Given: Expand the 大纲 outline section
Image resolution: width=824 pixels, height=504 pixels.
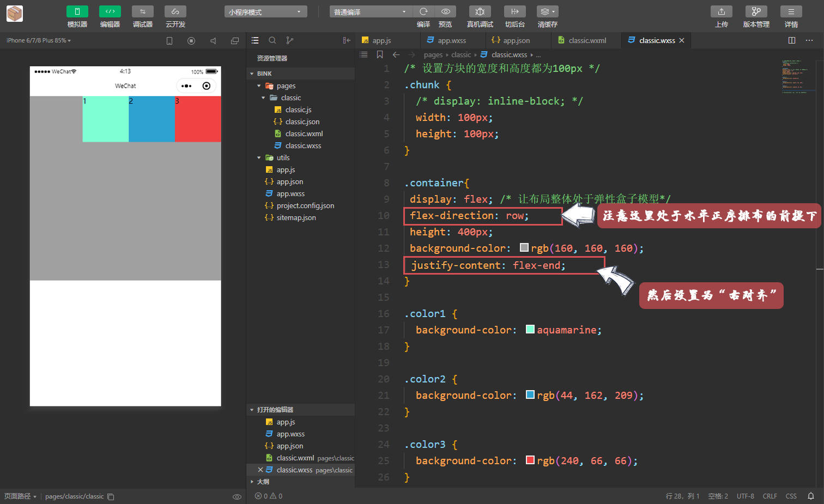Looking at the screenshot, I should click(300, 482).
